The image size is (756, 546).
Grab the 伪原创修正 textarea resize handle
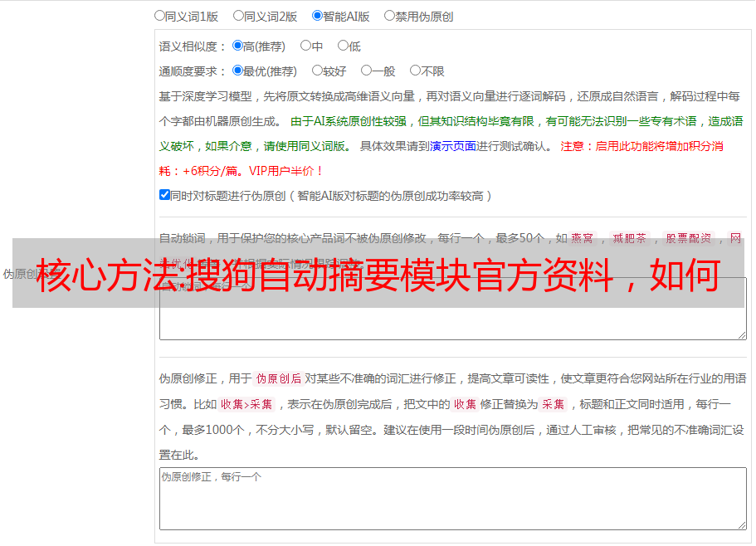point(742,526)
